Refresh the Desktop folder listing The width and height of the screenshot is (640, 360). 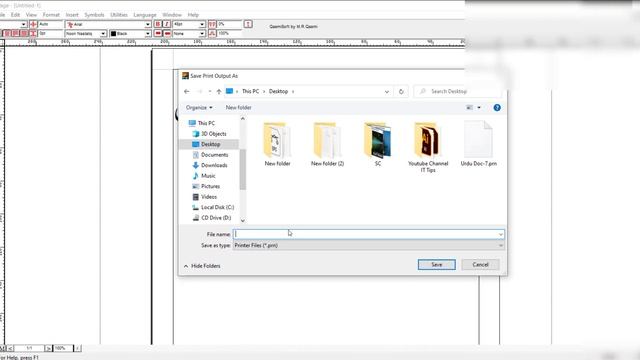pos(401,91)
